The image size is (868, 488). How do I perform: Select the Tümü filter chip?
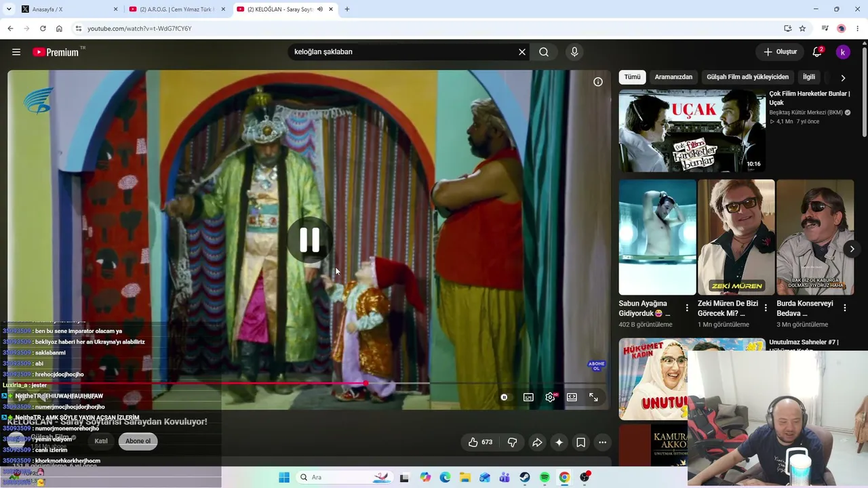click(632, 77)
